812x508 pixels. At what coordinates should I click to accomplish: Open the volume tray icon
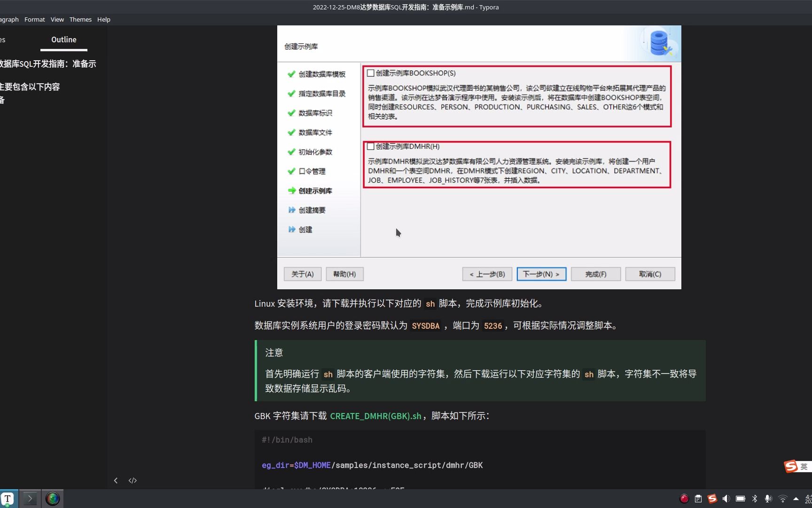(726, 499)
